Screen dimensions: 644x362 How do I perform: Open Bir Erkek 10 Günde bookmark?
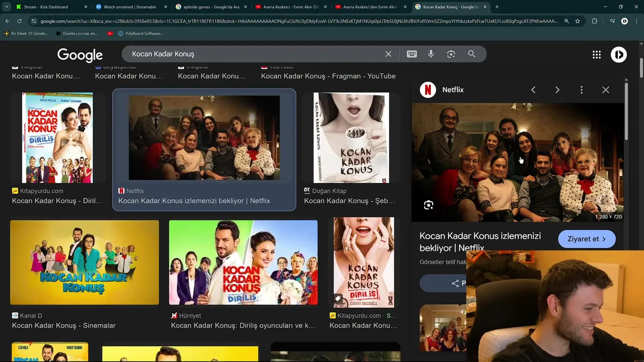26,33
